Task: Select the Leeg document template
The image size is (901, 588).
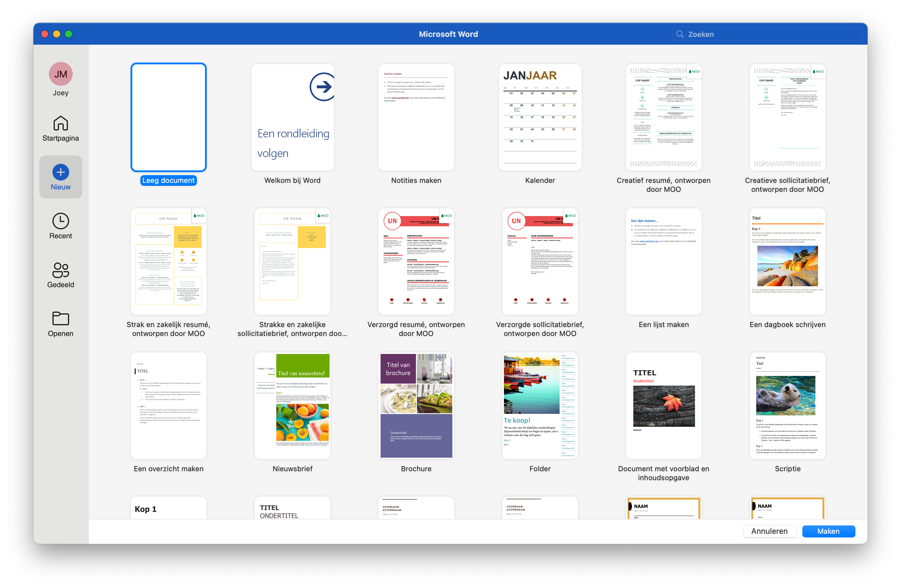Action: click(168, 117)
